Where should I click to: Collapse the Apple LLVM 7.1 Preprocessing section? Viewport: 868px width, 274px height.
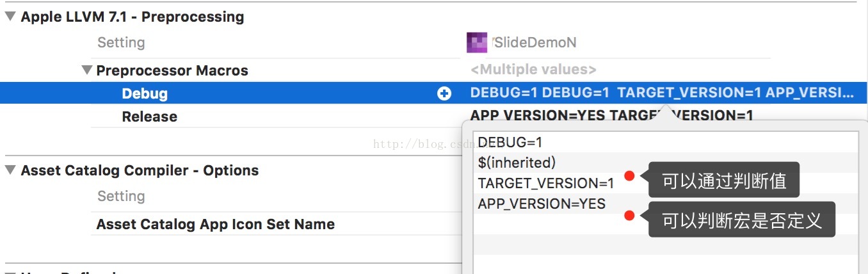pyautogui.click(x=11, y=17)
